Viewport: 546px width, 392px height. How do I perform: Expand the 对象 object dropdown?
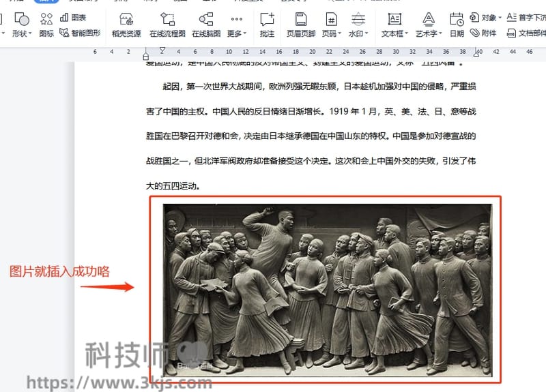486,18
